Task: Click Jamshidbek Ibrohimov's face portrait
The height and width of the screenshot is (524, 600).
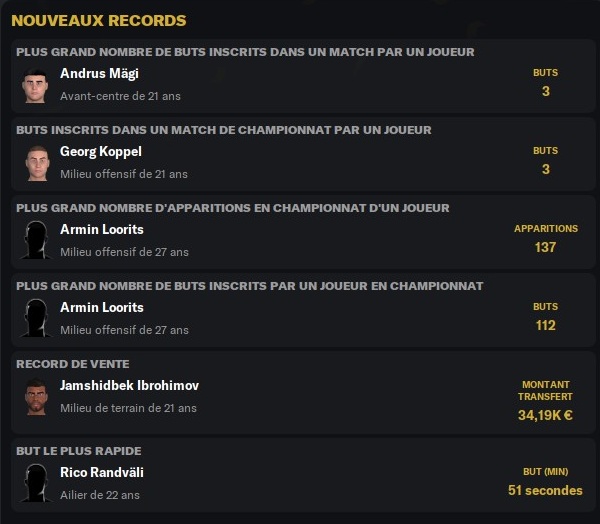Action: pyautogui.click(x=36, y=396)
